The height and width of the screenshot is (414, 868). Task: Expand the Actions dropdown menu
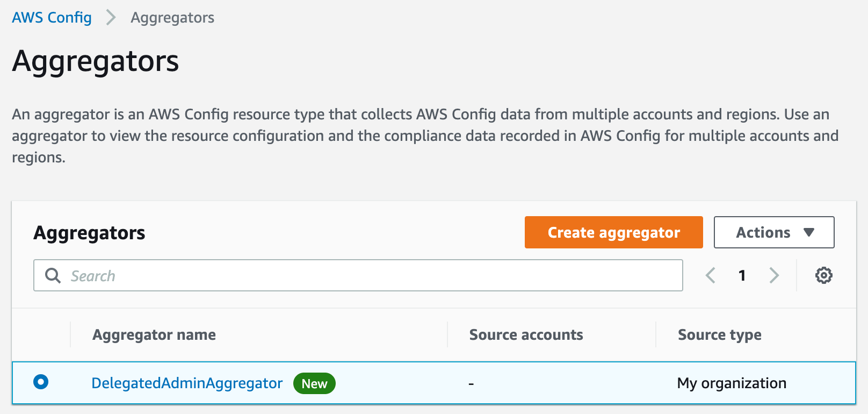click(773, 232)
